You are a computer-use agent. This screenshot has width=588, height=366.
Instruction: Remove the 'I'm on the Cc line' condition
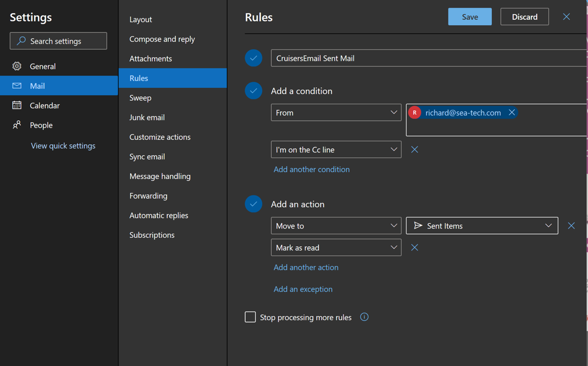coord(414,150)
